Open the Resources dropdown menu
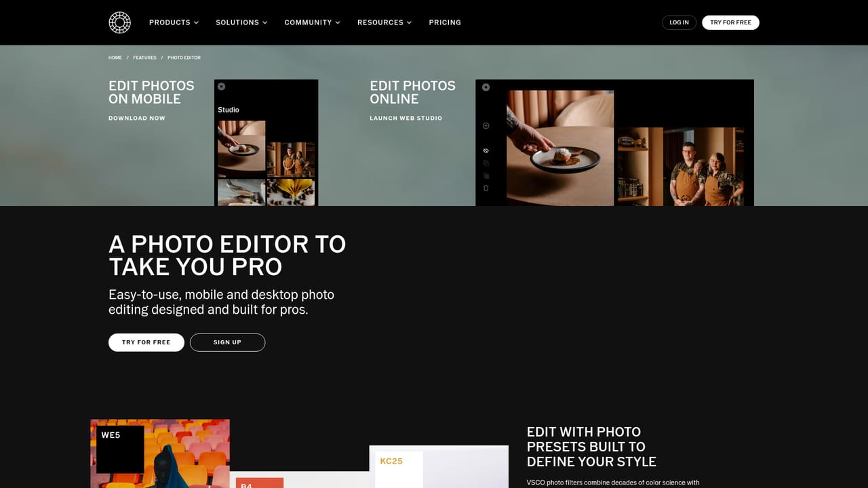Viewport: 868px width, 488px height. click(x=384, y=22)
